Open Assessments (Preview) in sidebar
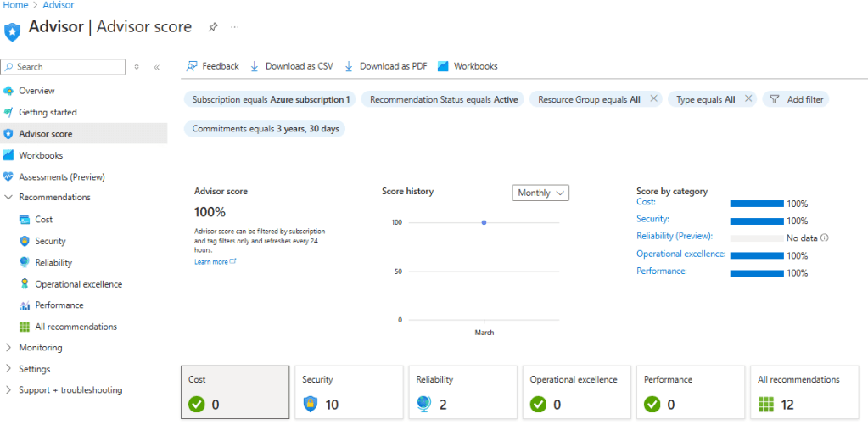Viewport: 868px width, 425px height. pos(61,177)
